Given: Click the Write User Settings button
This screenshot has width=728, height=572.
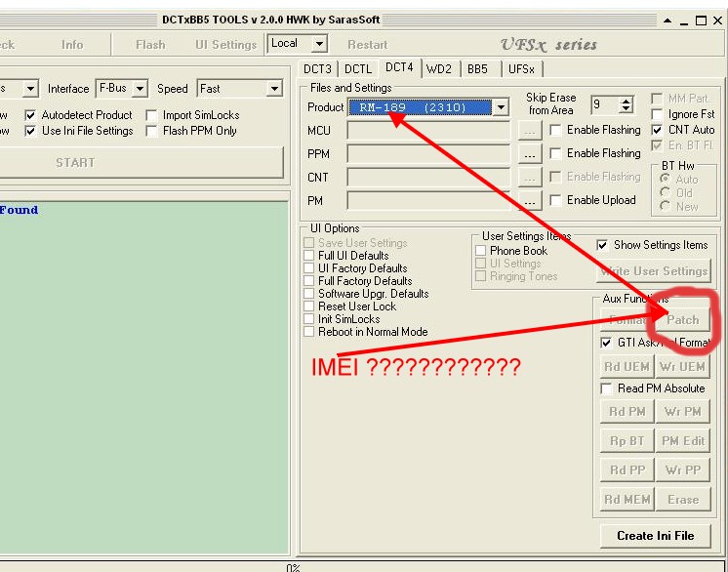Looking at the screenshot, I should coord(654,271).
